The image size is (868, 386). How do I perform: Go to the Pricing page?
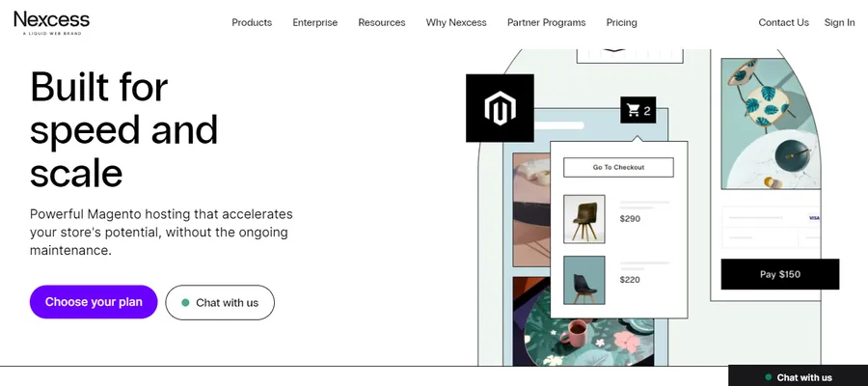pos(621,22)
